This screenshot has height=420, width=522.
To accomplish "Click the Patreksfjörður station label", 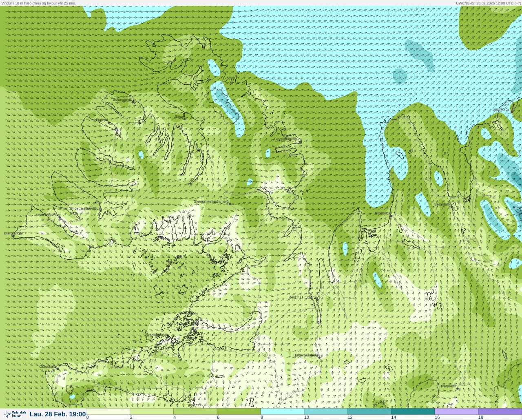I will tap(48, 215).
